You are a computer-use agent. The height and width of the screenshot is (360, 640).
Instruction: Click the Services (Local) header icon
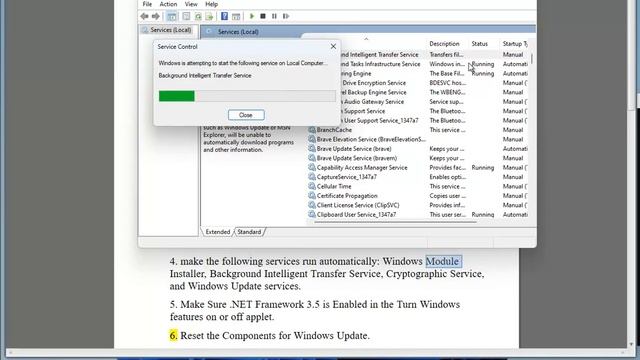[x=209, y=32]
